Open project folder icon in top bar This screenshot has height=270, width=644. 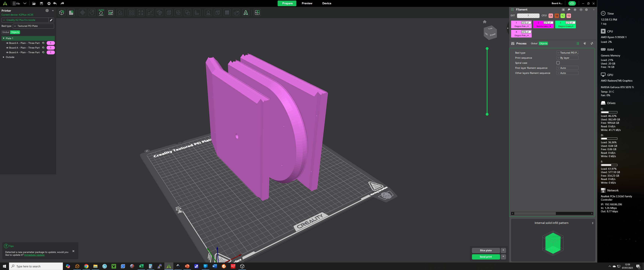(x=34, y=4)
